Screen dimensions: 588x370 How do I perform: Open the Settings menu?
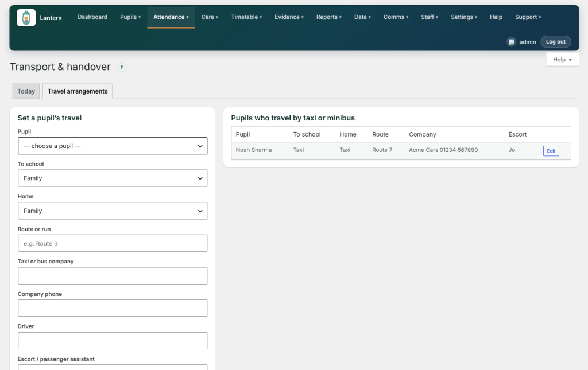464,17
